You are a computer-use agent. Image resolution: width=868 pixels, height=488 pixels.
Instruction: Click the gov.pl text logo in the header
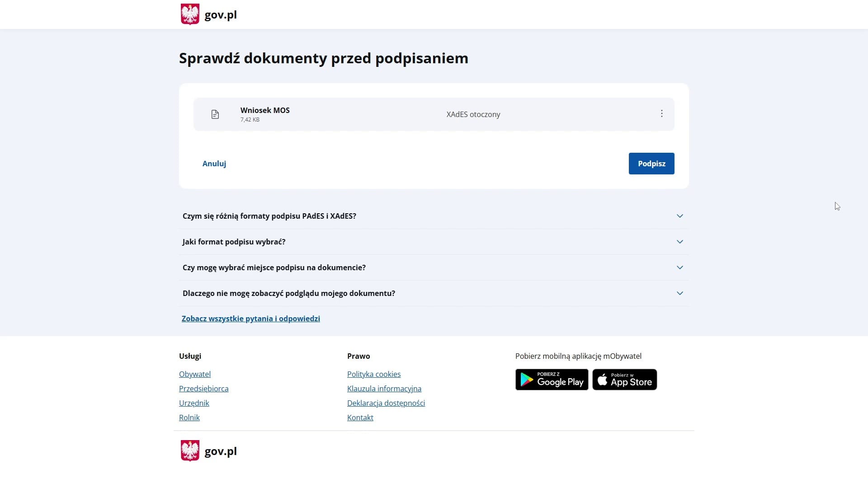221,15
